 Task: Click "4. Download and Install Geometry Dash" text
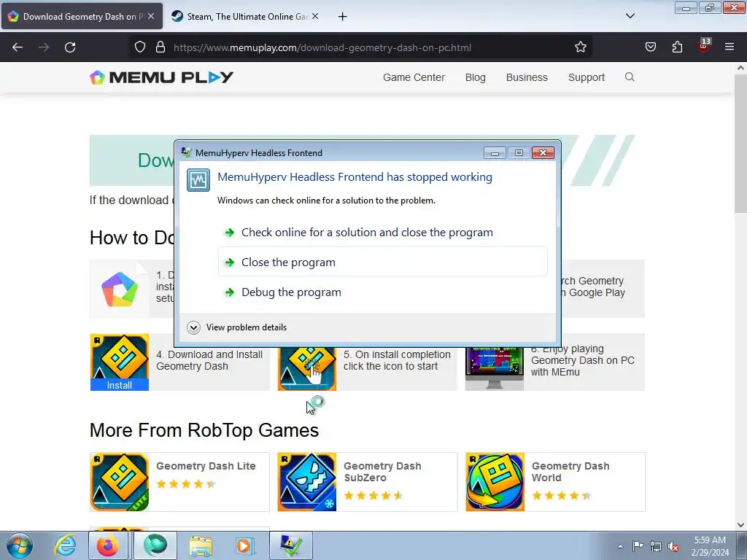tap(209, 360)
